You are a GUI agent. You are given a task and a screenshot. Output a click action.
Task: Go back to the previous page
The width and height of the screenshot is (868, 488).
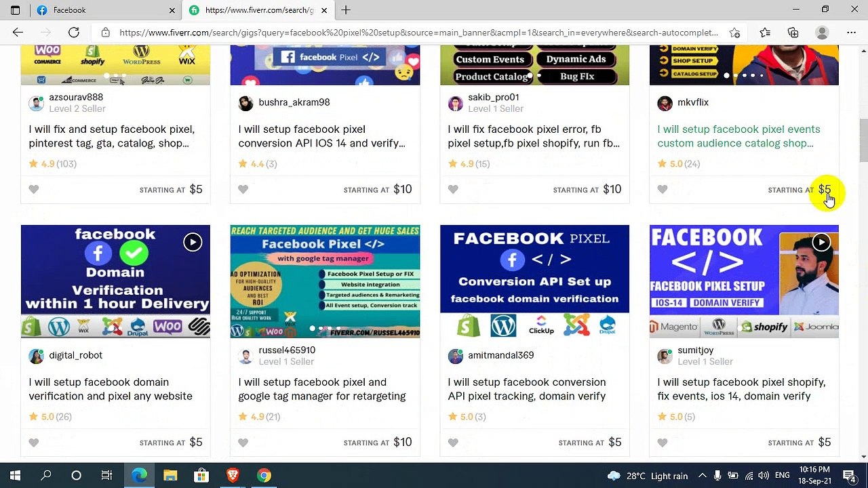tap(18, 33)
